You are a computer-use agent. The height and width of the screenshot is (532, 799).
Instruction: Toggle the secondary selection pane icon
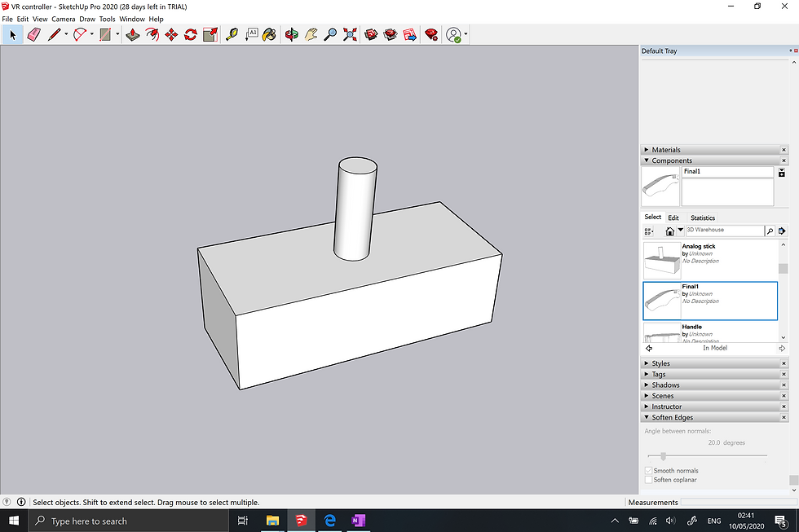point(782,173)
